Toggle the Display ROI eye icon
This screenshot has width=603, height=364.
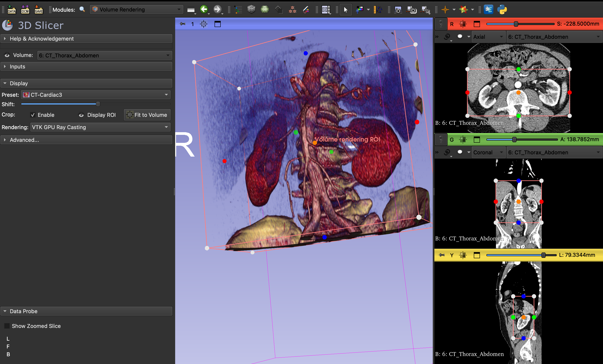[81, 115]
